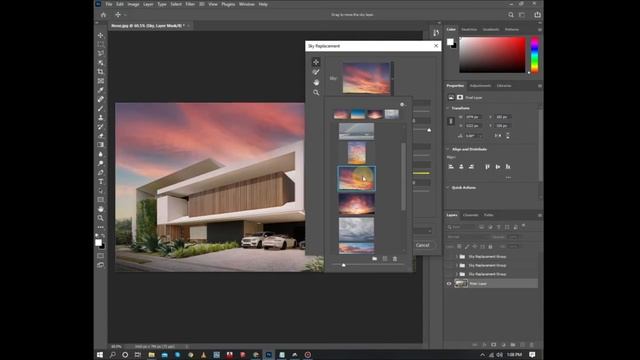640x360 pixels.
Task: Select the Eraser tool
Action: tap(100, 136)
